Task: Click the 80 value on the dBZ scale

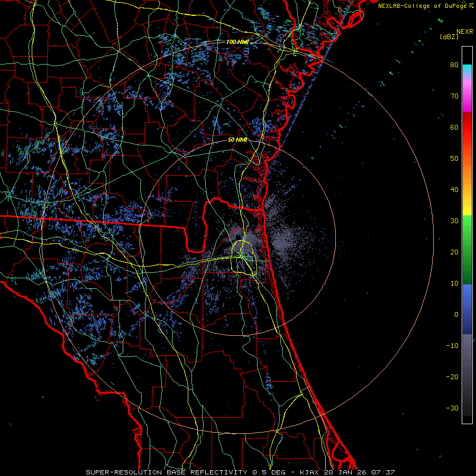Action: pos(454,65)
